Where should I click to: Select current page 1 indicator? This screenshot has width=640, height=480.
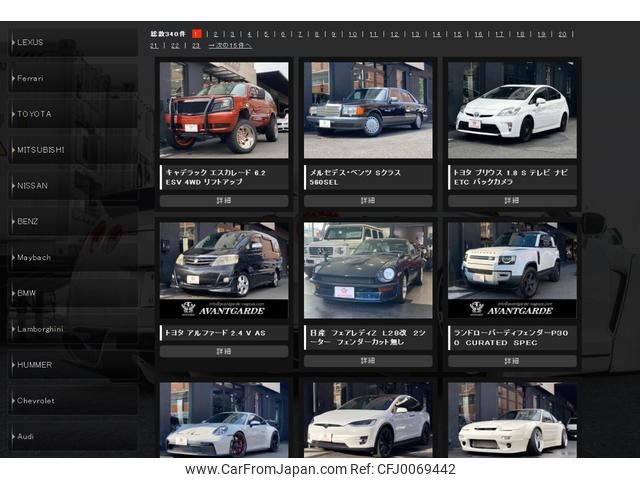click(197, 34)
